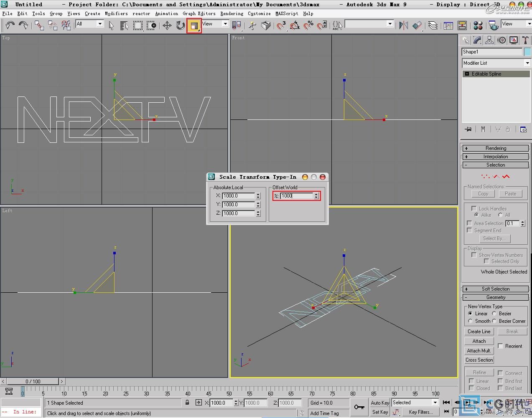
Task: Toggle the 3D Snaps magnet icon
Action: pyautogui.click(x=281, y=25)
